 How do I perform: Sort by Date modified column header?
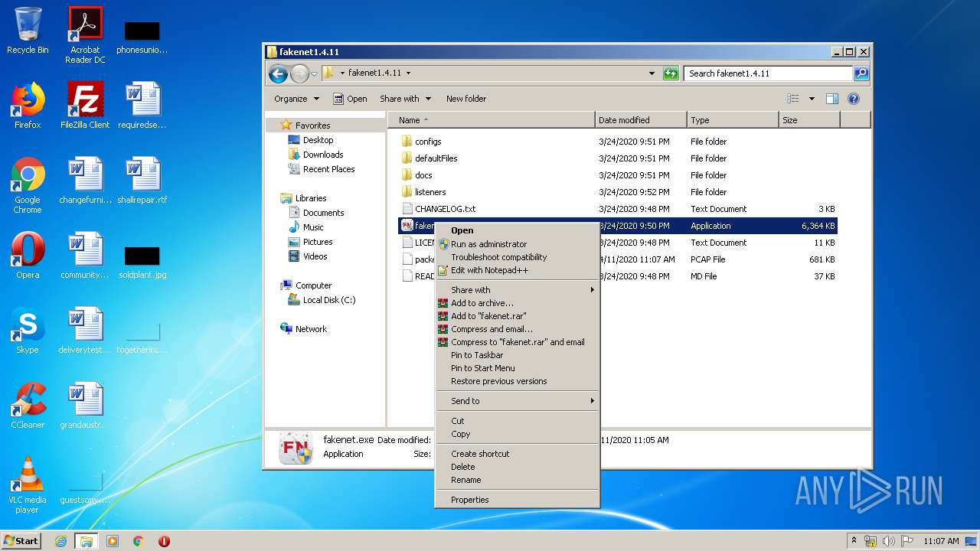click(x=641, y=120)
